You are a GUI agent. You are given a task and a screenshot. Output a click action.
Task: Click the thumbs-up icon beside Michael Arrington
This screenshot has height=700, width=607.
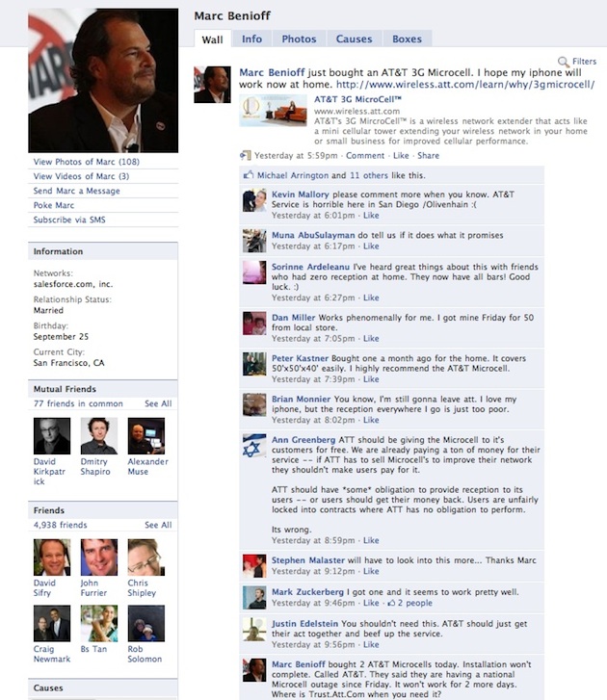(x=249, y=175)
